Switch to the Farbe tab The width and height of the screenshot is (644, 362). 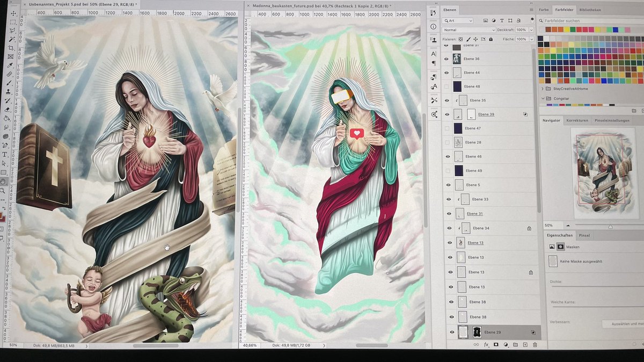click(544, 10)
